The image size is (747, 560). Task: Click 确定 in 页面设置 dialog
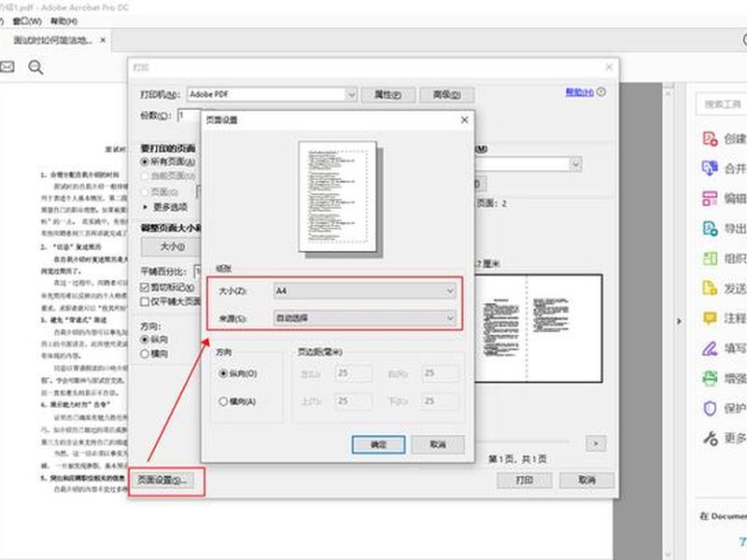pos(378,444)
